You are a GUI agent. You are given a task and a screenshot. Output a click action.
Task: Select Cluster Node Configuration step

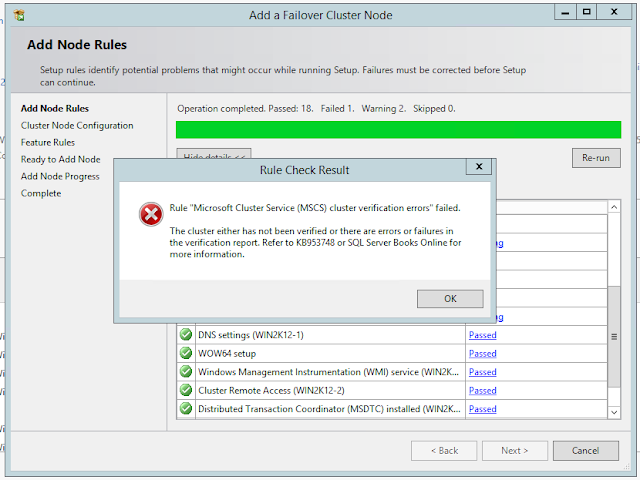77,126
